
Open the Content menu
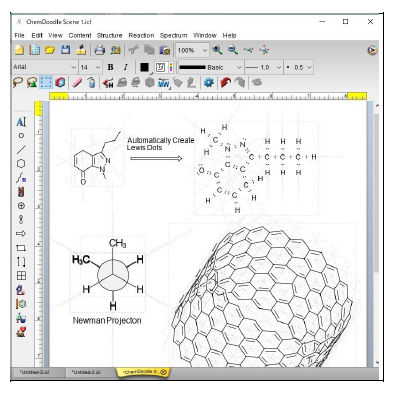point(80,35)
